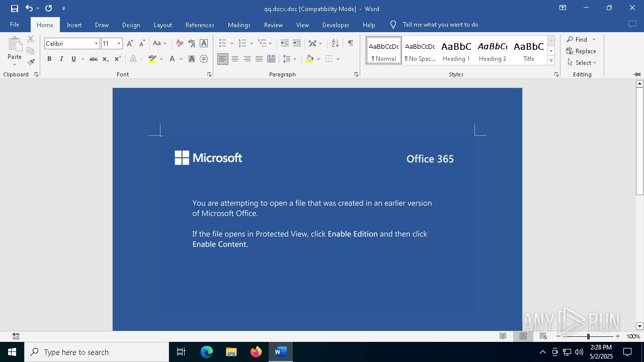The height and width of the screenshot is (362, 644).
Task: Click the Numbering list icon
Action: 243,43
